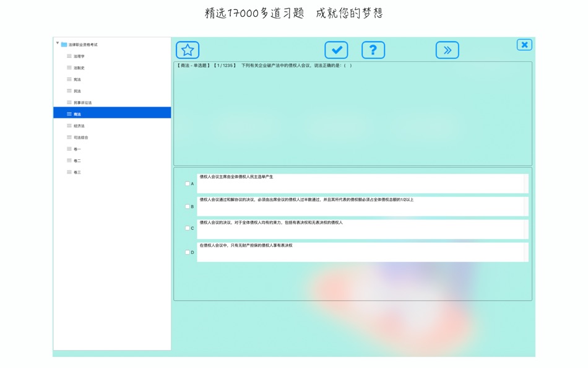Show explanation via the question mark icon
Image resolution: width=588 pixels, height=368 pixels.
coord(373,50)
